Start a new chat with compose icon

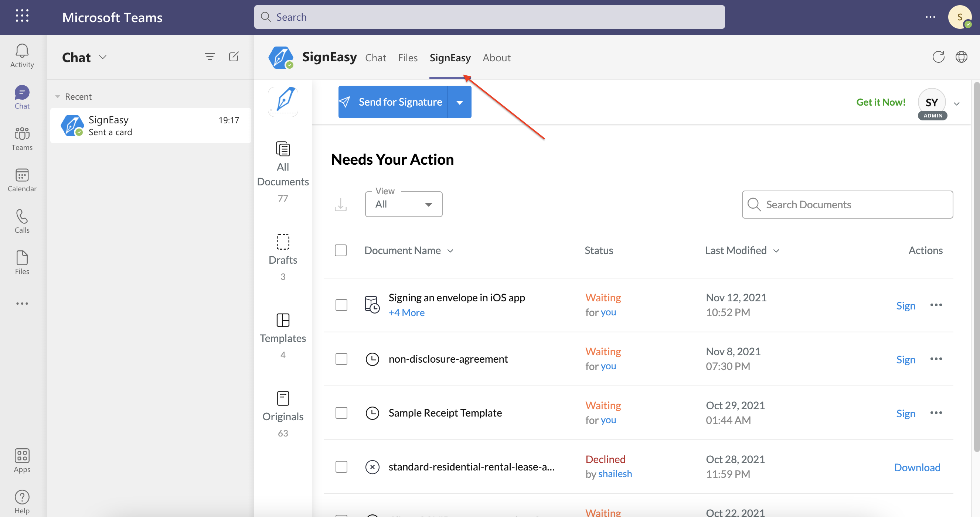click(x=234, y=57)
